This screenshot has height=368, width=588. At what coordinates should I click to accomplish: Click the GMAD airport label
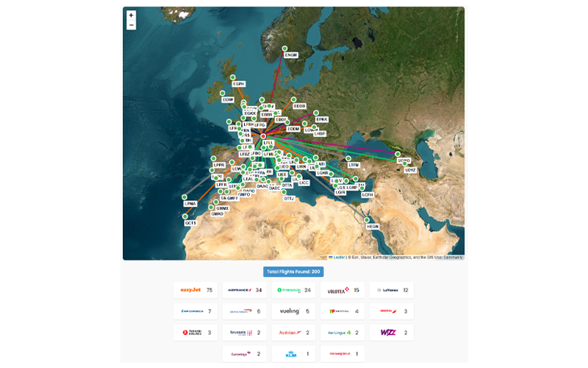[x=217, y=214]
